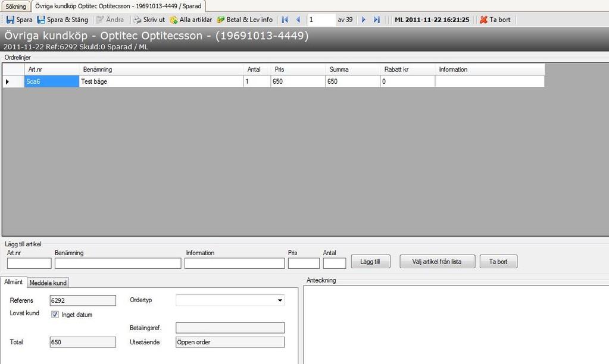Click Välj artikel från lista button
609x364 pixels.
point(438,262)
